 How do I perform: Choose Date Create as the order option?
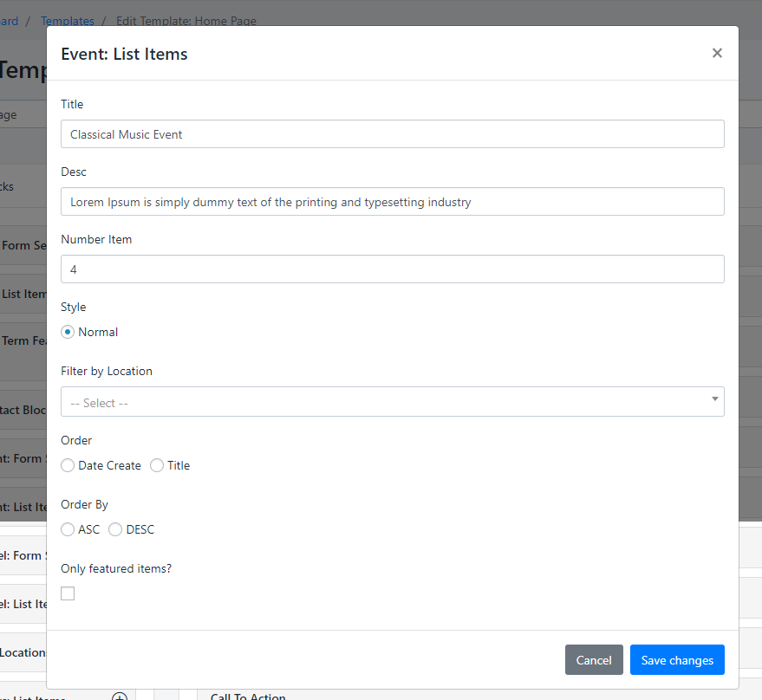click(x=68, y=465)
